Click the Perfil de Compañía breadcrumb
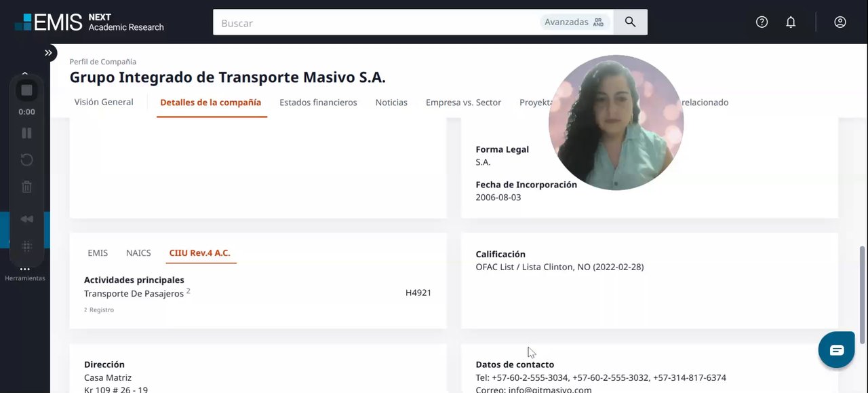The height and width of the screenshot is (393, 868). tap(102, 62)
